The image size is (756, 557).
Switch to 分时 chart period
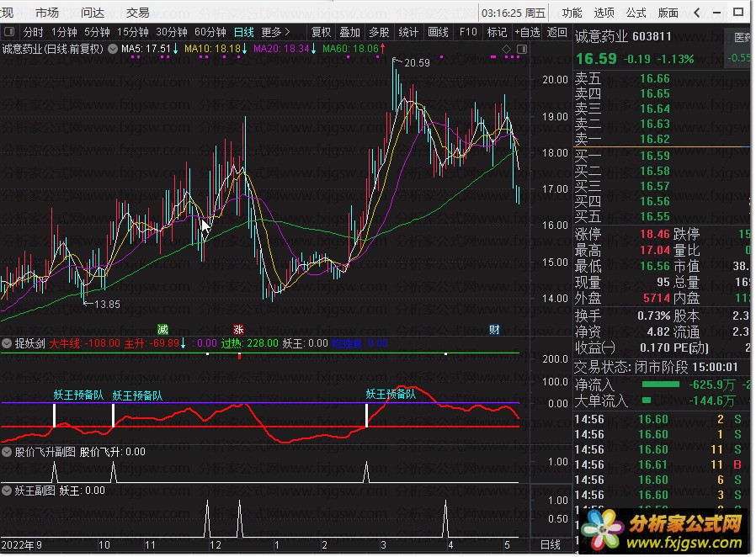point(34,32)
